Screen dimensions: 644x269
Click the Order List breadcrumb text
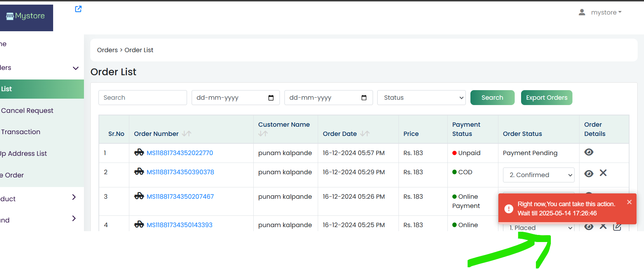(139, 50)
